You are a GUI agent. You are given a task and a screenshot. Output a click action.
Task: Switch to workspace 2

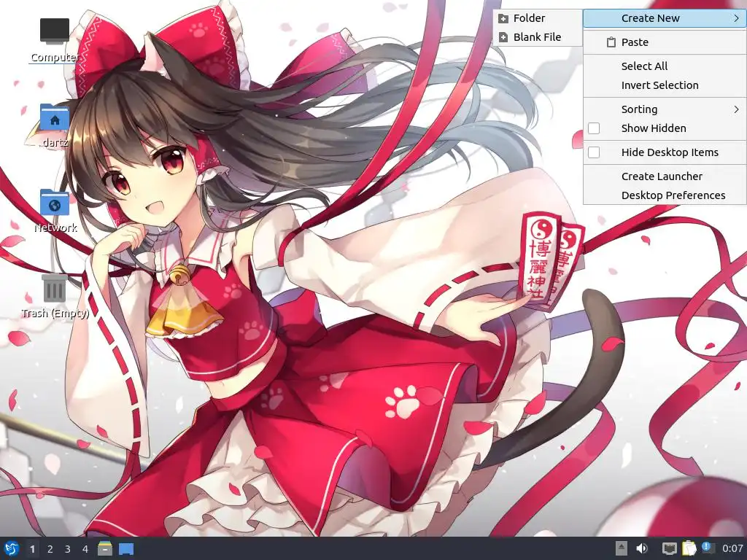click(x=50, y=549)
